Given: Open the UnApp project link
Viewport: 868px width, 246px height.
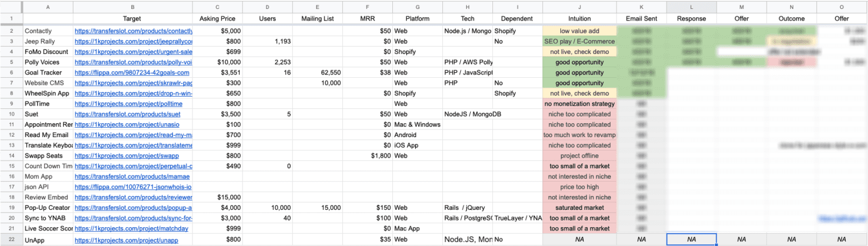Looking at the screenshot, I should point(125,240).
